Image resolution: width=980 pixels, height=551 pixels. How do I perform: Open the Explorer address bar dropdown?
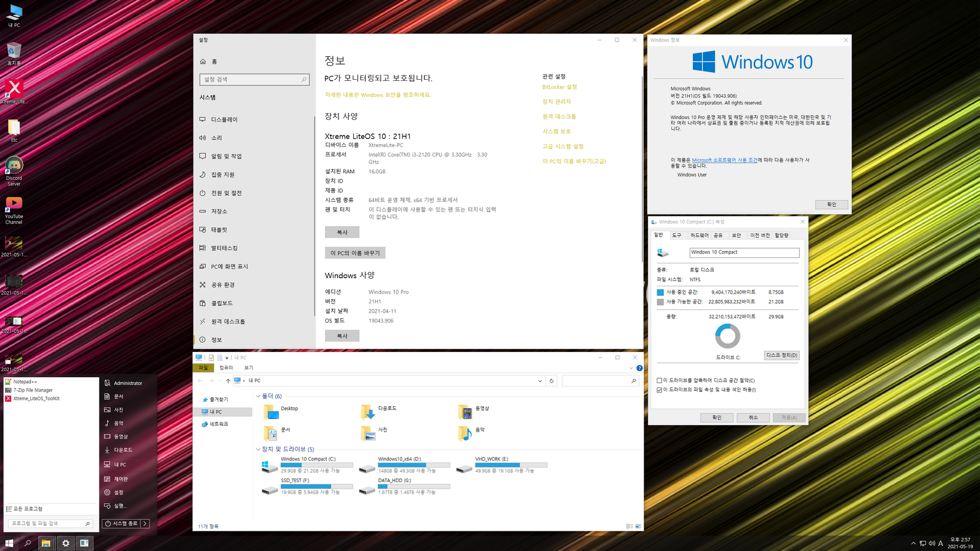[x=540, y=380]
